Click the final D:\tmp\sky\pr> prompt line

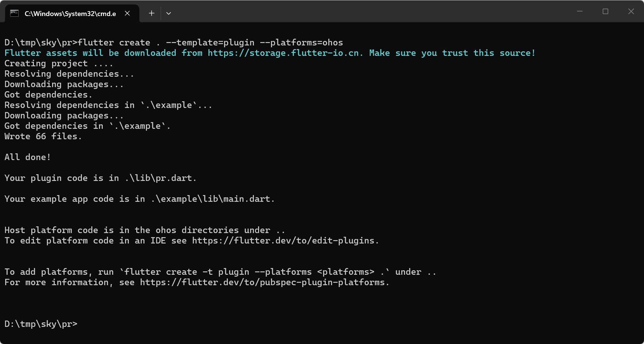[x=41, y=324]
